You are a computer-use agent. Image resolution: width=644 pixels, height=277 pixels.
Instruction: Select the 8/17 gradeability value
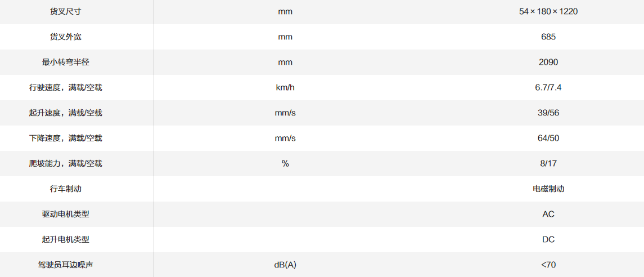coord(548,163)
